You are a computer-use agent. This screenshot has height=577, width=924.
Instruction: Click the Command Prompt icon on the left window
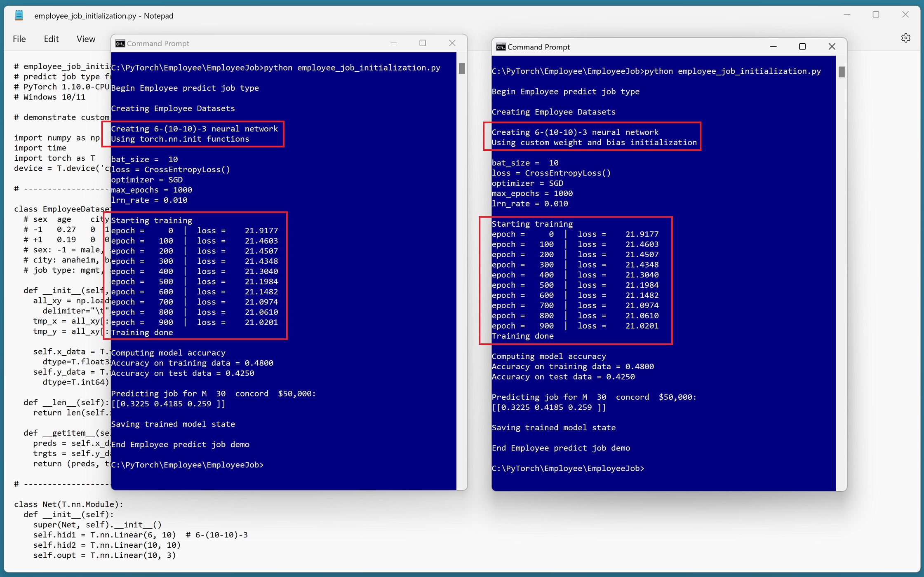120,43
